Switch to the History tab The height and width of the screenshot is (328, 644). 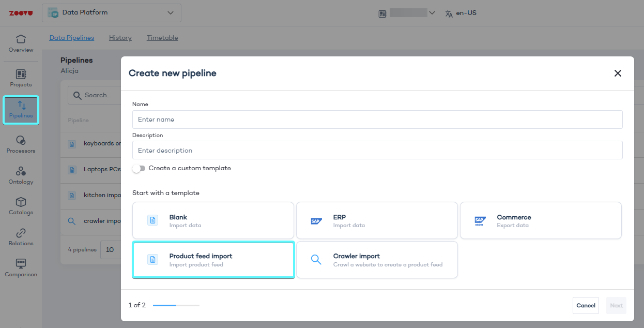point(120,38)
